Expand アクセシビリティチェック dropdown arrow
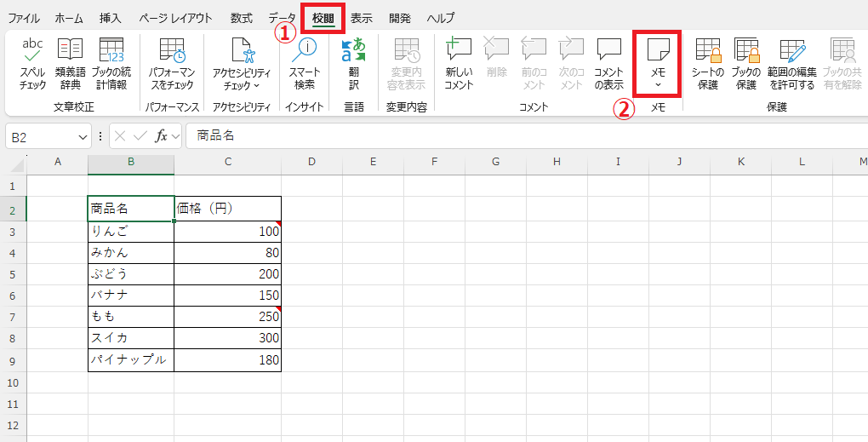Viewport: 868px width, 442px height. [256, 86]
